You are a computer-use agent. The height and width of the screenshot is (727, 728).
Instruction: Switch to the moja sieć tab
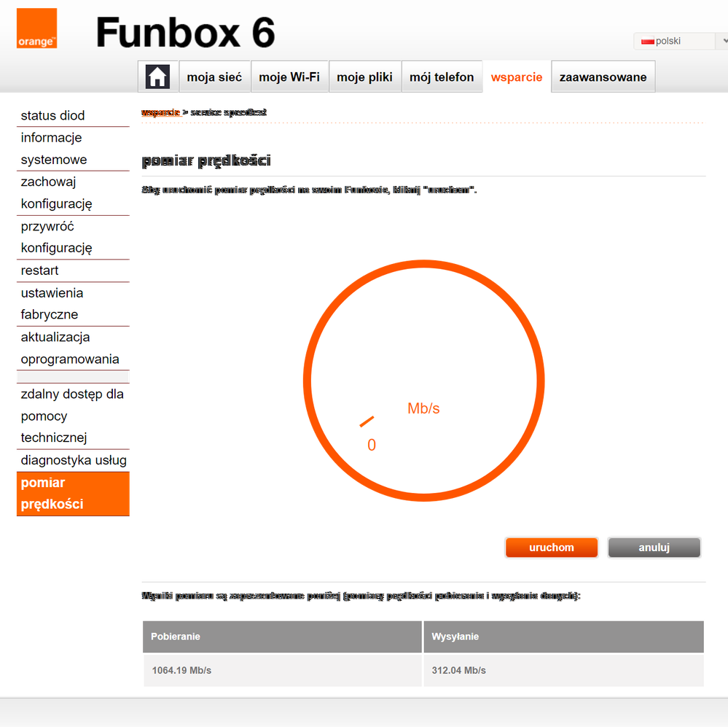pos(214,77)
